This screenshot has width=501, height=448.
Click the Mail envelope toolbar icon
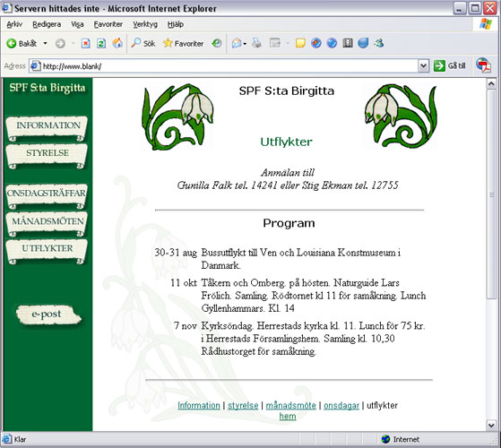[237, 43]
